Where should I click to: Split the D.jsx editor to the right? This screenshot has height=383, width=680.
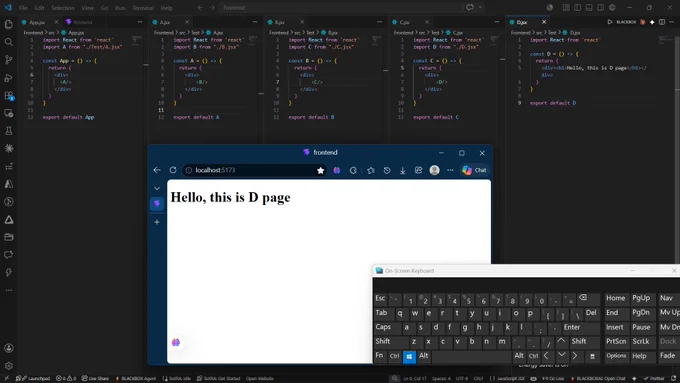tap(662, 22)
